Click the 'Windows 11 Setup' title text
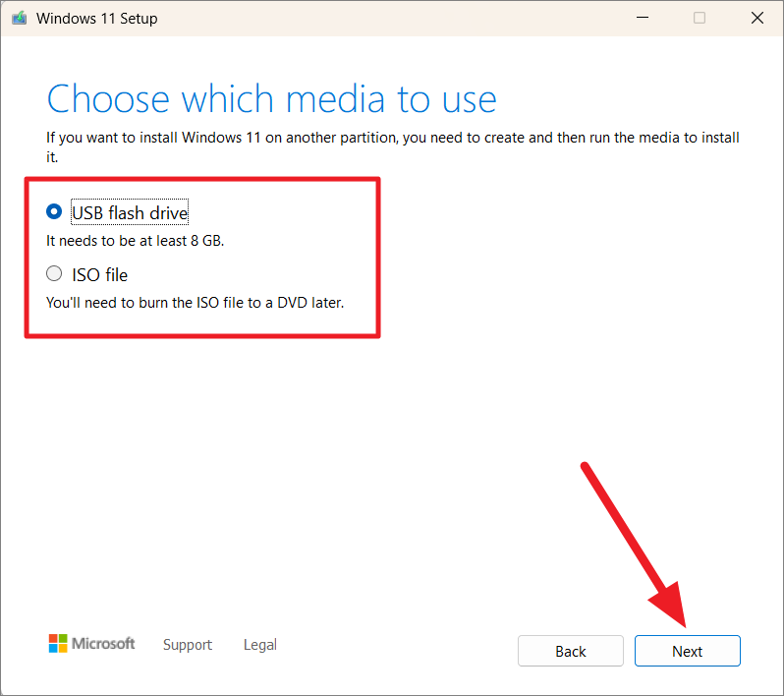Viewport: 784px width, 696px height. click(x=97, y=19)
